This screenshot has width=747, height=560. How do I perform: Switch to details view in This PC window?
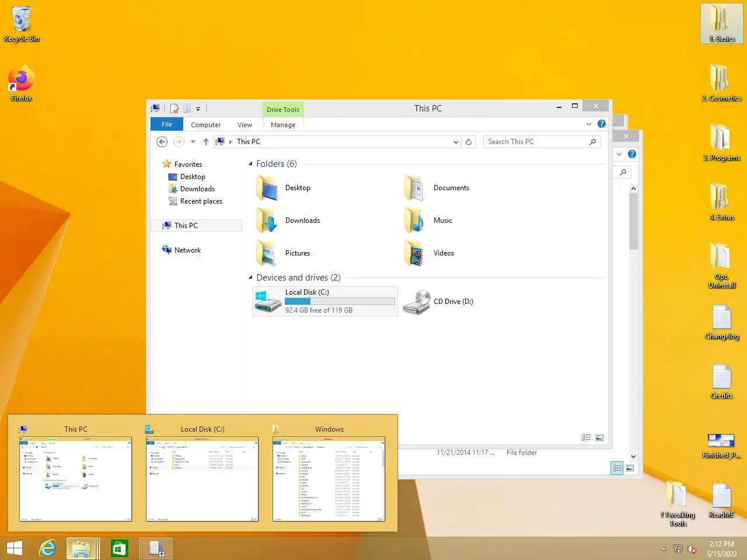(587, 437)
